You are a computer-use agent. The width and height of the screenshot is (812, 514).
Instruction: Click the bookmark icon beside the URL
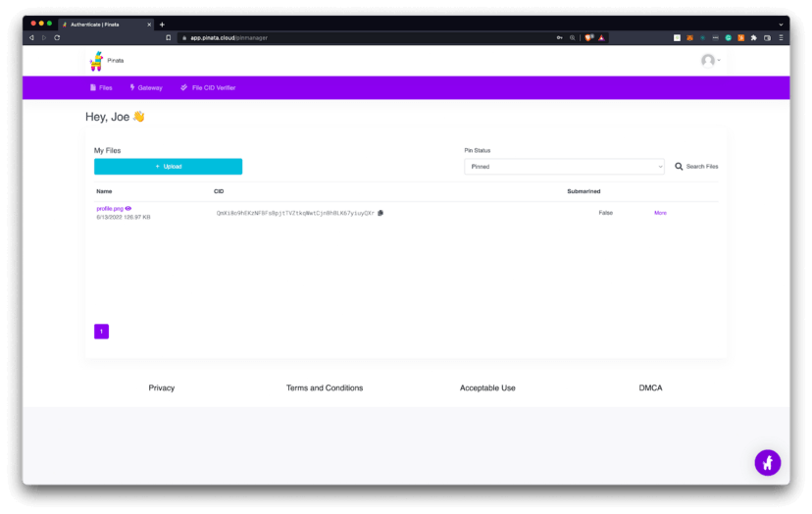[169, 37]
